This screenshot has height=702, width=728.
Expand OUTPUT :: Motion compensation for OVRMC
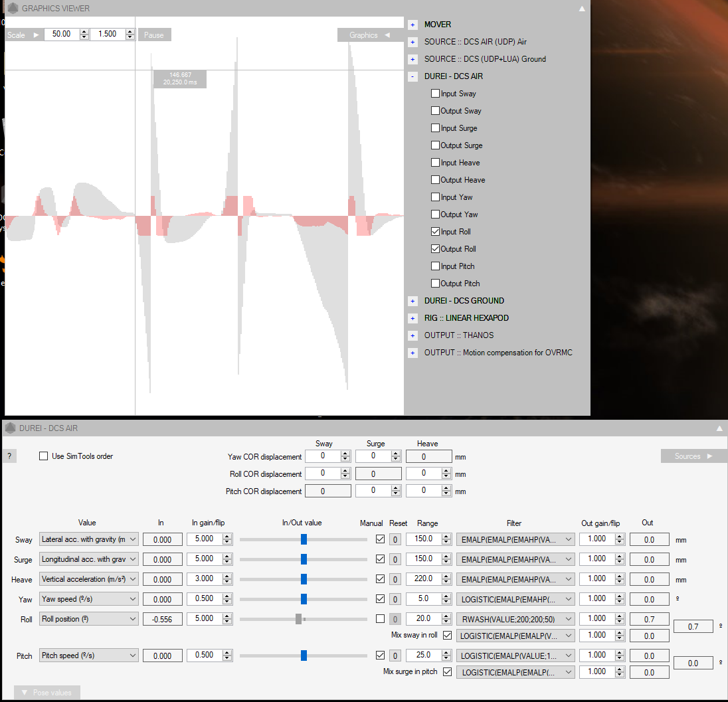412,353
